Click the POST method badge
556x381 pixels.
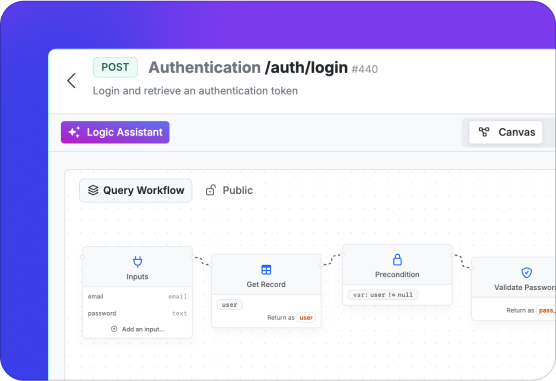click(115, 67)
